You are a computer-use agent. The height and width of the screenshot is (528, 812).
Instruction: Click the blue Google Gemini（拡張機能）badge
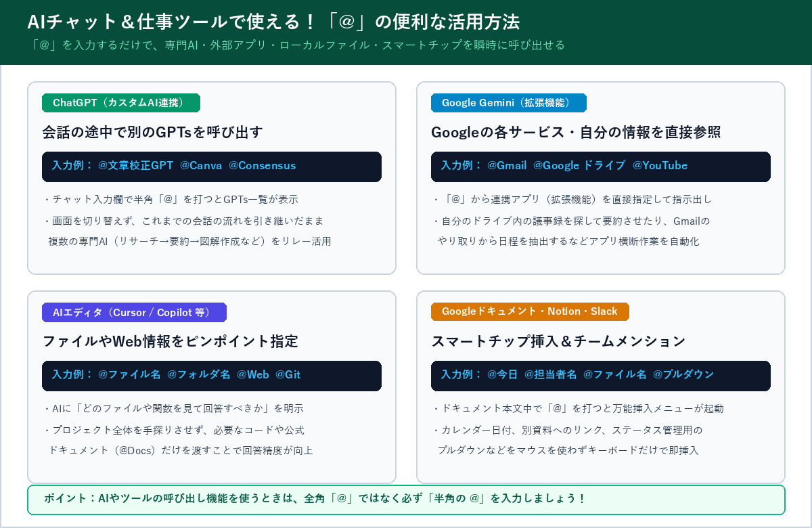click(509, 103)
